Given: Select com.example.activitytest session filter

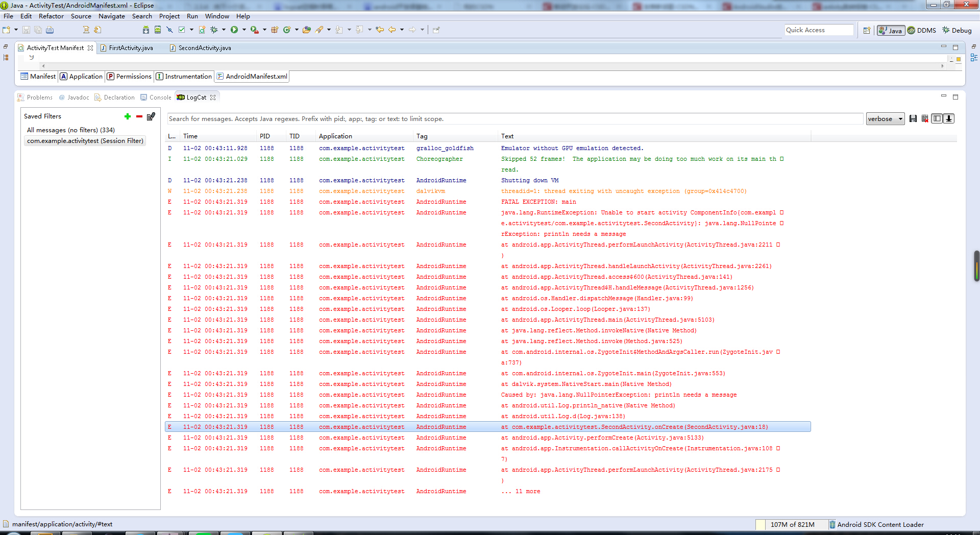Looking at the screenshot, I should pyautogui.click(x=85, y=141).
